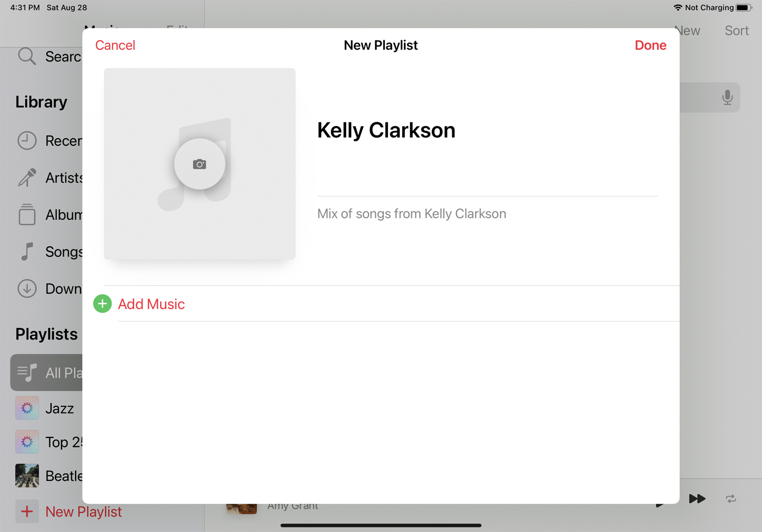Click the Playlists heading in sidebar
This screenshot has height=532, width=762.
tap(47, 334)
